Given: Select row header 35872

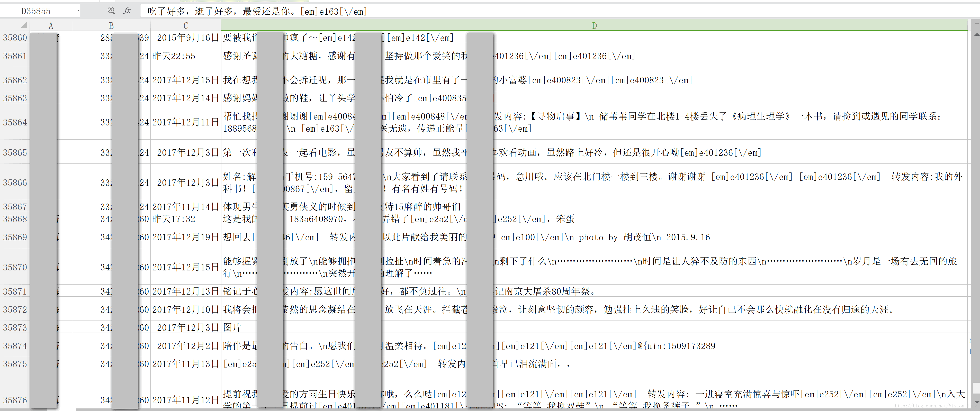Looking at the screenshot, I should [15, 309].
